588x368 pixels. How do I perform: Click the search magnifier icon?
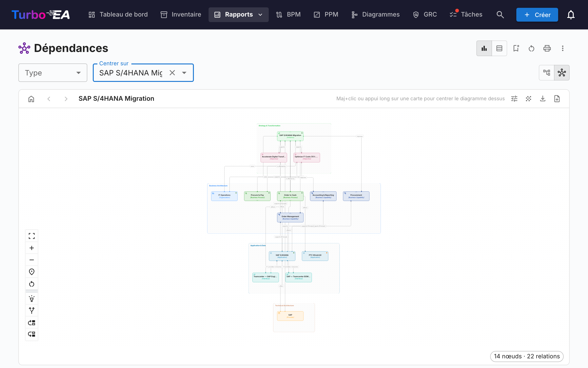tap(500, 14)
